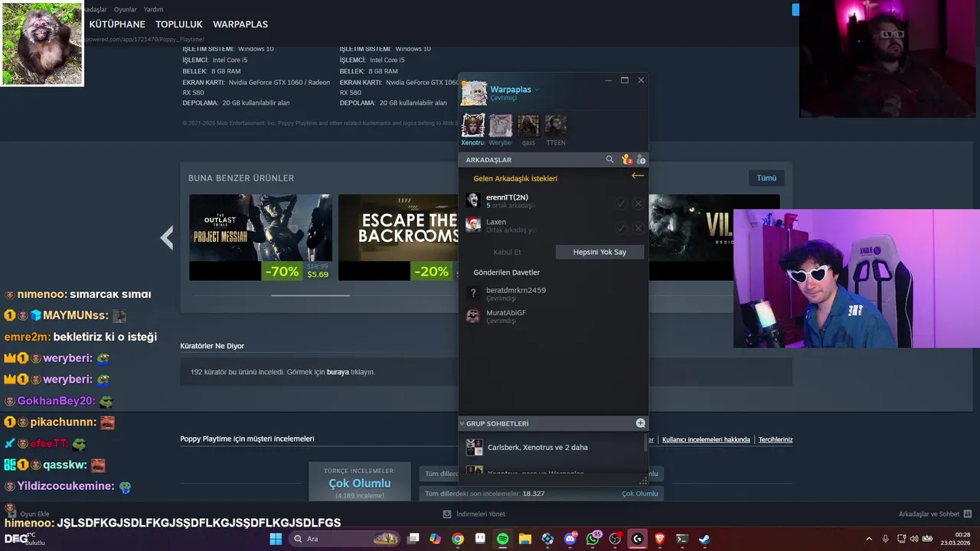Decline Laxen friend request with X
The width and height of the screenshot is (980, 551).
coord(638,228)
